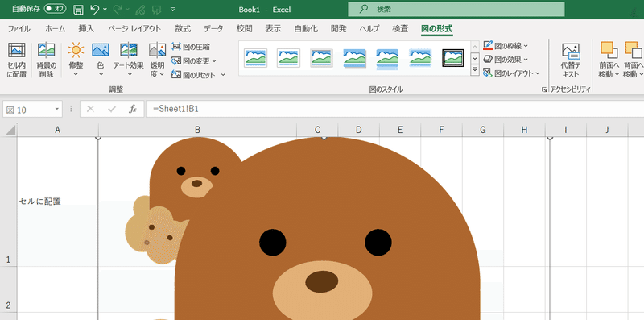The height and width of the screenshot is (320, 644).
Task: Open the 色 color options
Action: coord(100,60)
